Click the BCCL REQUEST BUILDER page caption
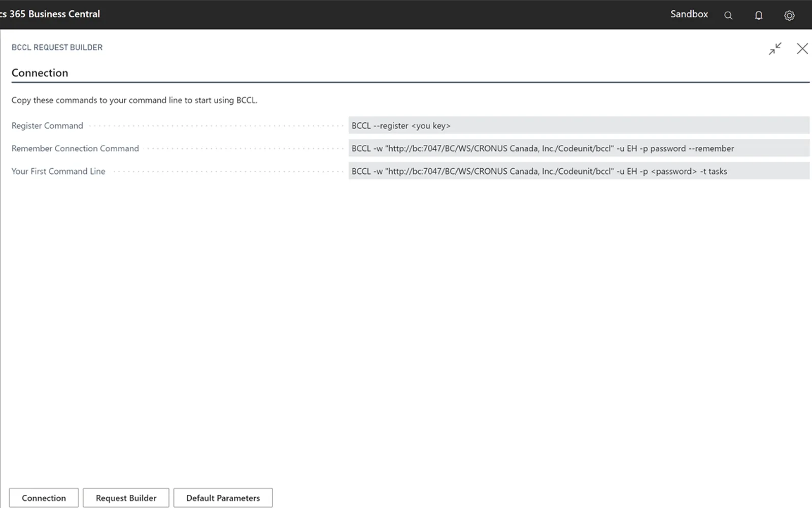This screenshot has height=508, width=812. (x=57, y=47)
